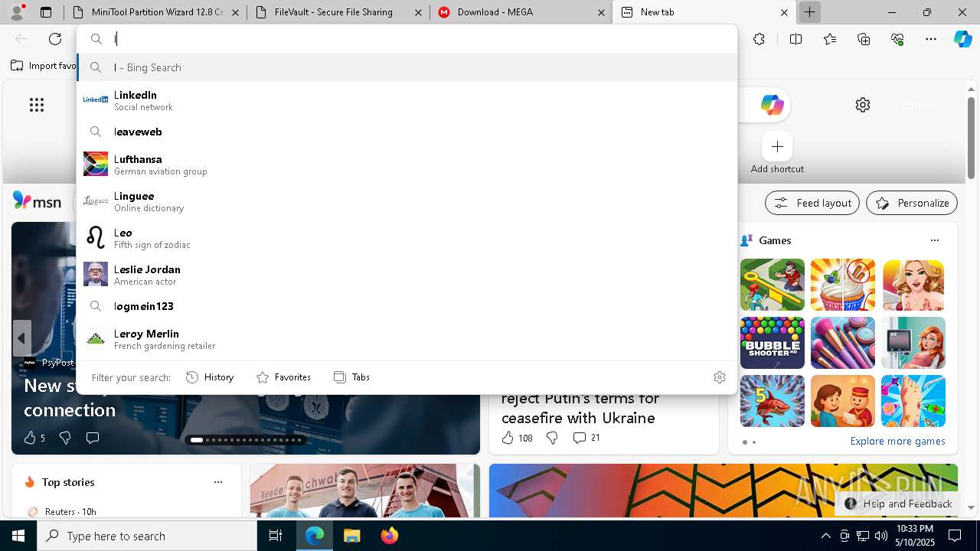The width and height of the screenshot is (980, 551).
Task: Open Browser essentials heart icon
Action: [897, 39]
